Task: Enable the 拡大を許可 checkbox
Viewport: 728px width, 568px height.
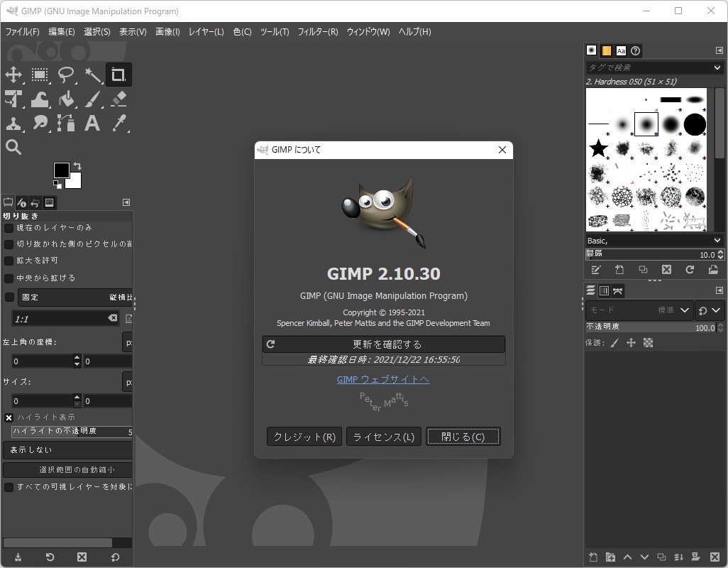Action: (x=9, y=261)
